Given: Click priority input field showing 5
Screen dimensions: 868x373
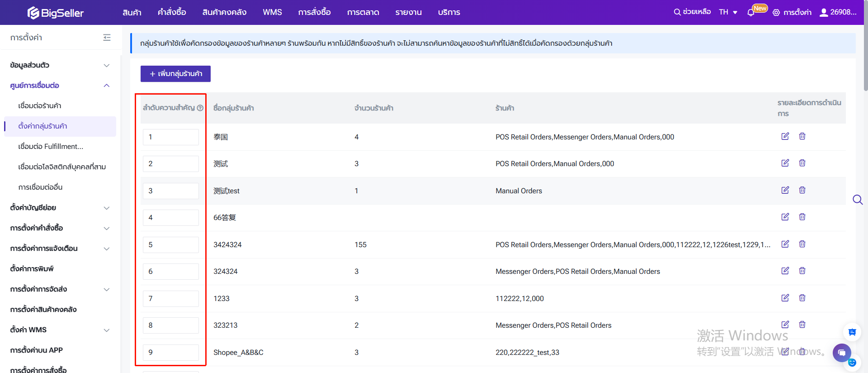Looking at the screenshot, I should point(170,245).
